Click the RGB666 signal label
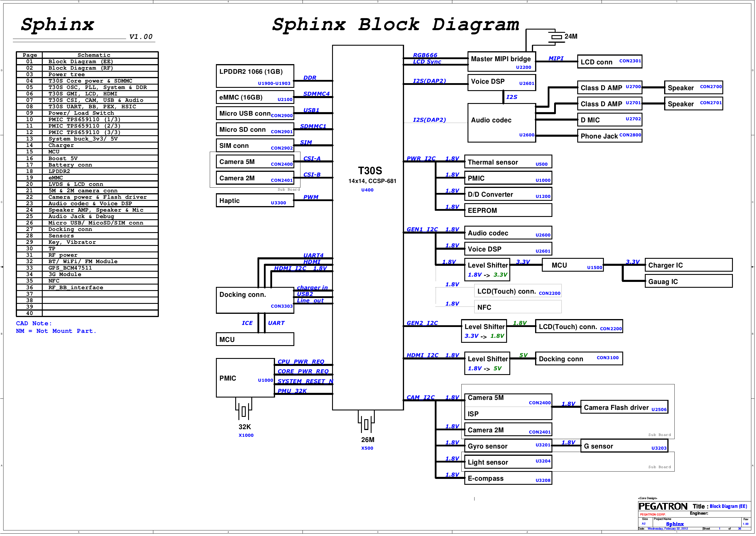756x536 pixels. pos(426,55)
